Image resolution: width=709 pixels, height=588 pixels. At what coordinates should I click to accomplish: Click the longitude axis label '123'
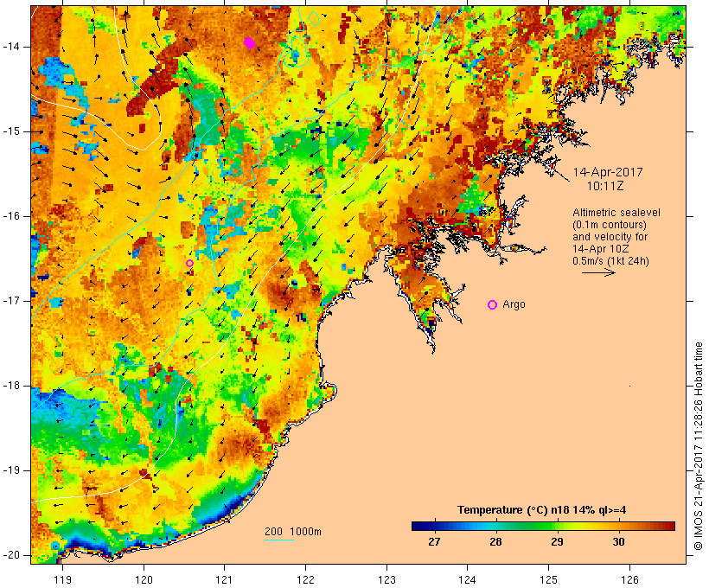pos(386,579)
